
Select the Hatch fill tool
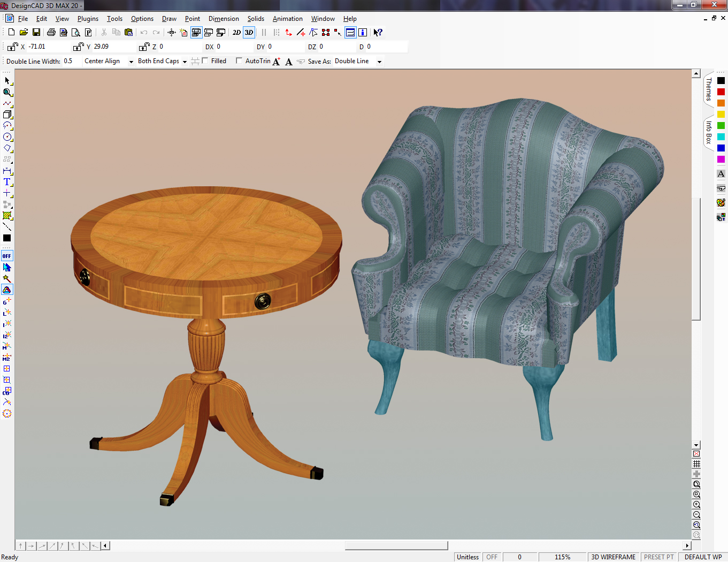tap(7, 216)
